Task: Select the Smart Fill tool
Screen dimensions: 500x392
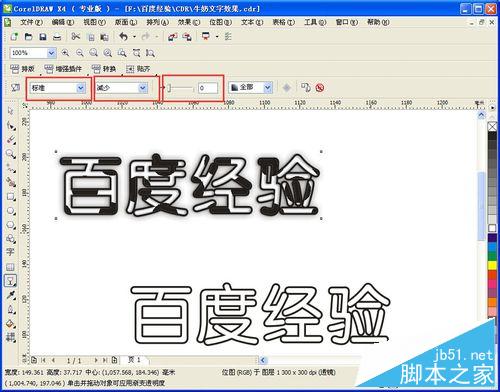Action: (10, 182)
